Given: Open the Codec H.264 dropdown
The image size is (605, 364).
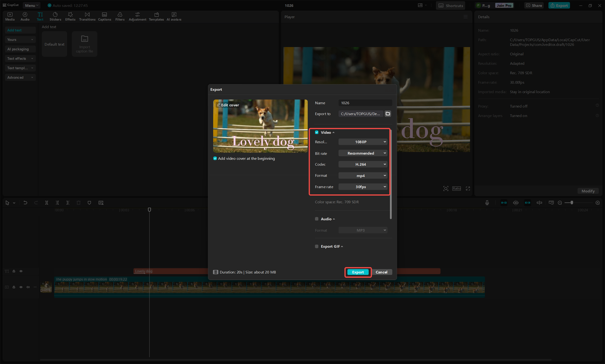Looking at the screenshot, I should pyautogui.click(x=363, y=165).
